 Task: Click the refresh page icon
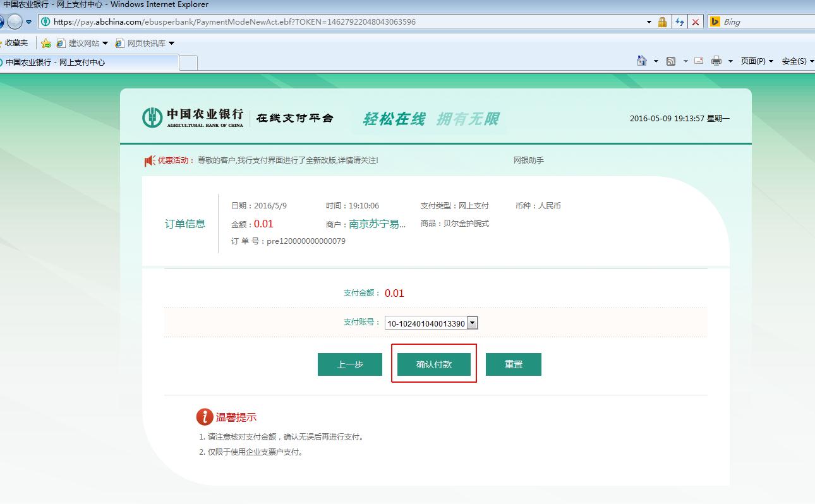(679, 22)
